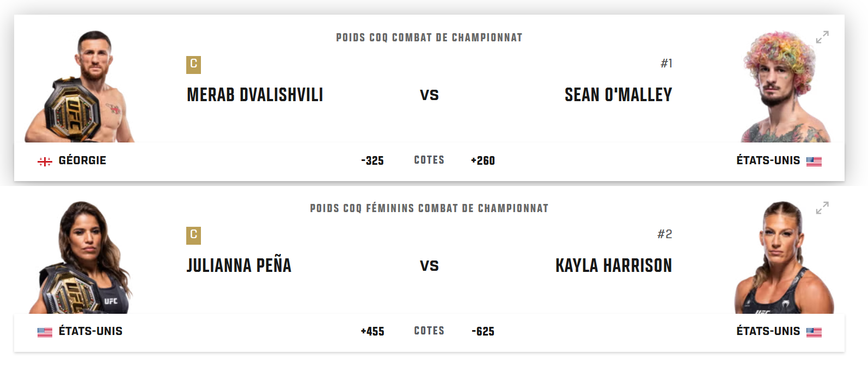Screen dimensions: 868x366
Task: Select the +260 odds for O'Malley
Action: 483,160
